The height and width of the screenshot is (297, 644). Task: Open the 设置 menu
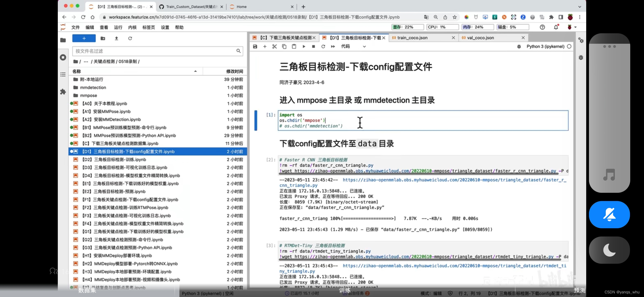[x=165, y=27]
